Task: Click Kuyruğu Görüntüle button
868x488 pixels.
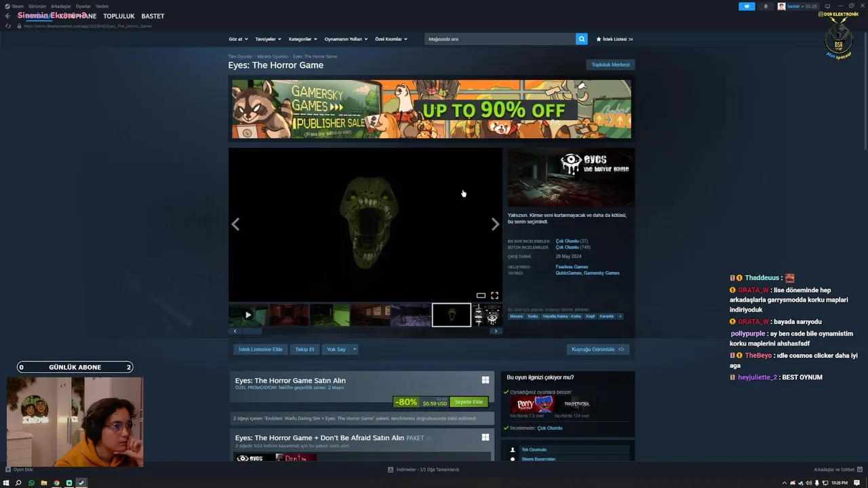Action: (597, 349)
